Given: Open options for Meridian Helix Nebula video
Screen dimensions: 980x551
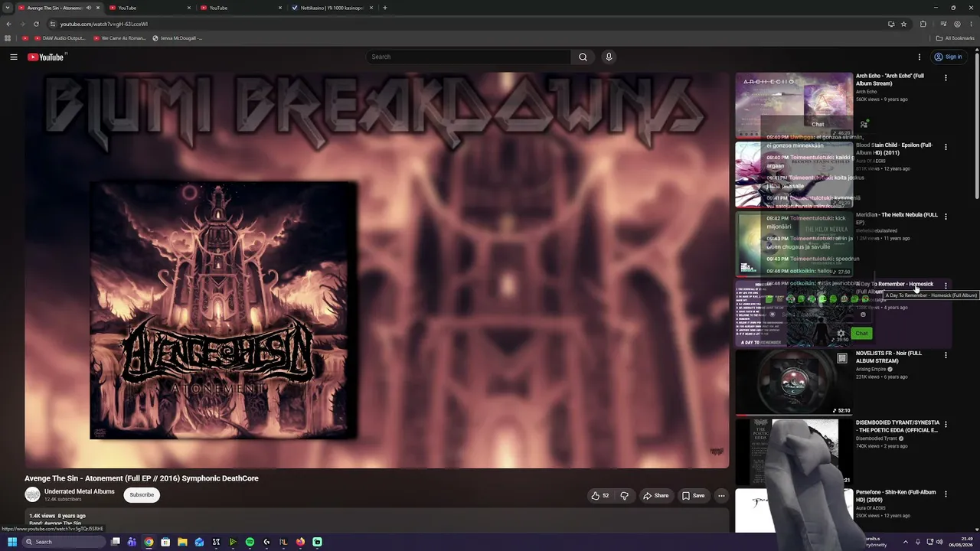Looking at the screenshot, I should click(946, 217).
